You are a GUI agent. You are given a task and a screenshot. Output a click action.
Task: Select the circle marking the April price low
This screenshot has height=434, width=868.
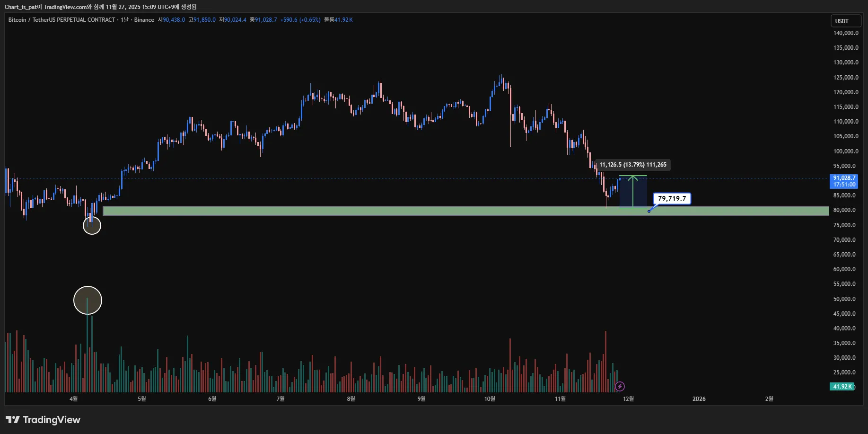pos(92,226)
